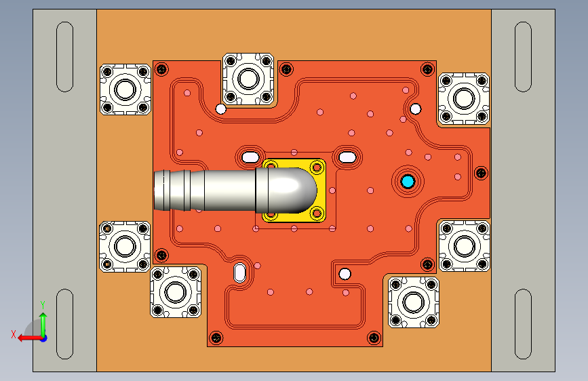Select the "Y" axis label

pos(43,305)
